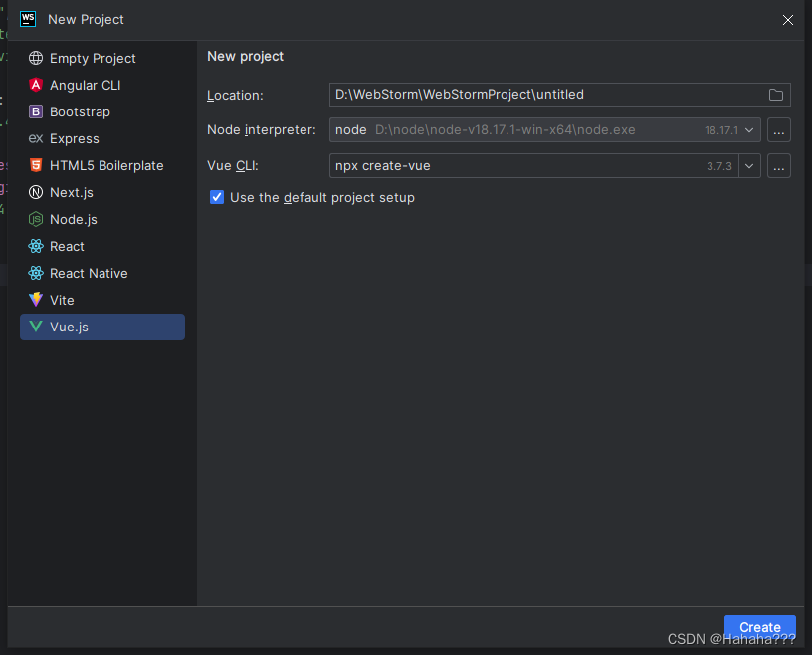Image resolution: width=812 pixels, height=655 pixels.
Task: Select React Native project type
Action: [102, 273]
